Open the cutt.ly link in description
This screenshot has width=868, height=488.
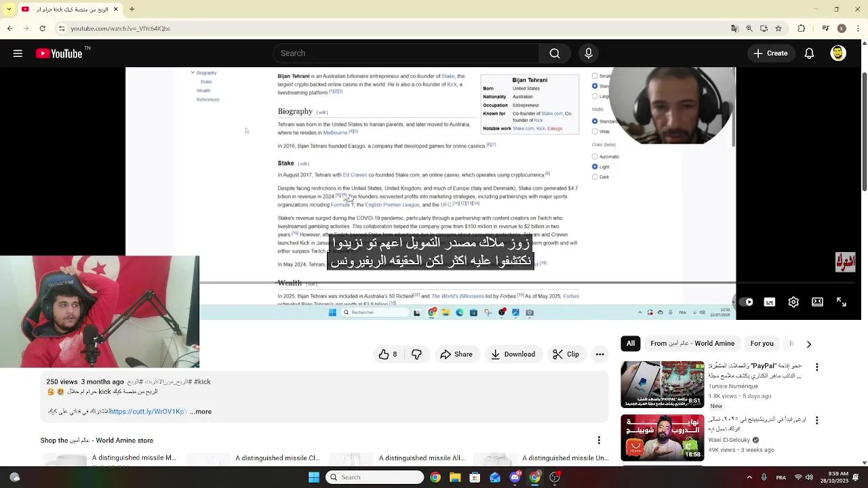coord(147,411)
